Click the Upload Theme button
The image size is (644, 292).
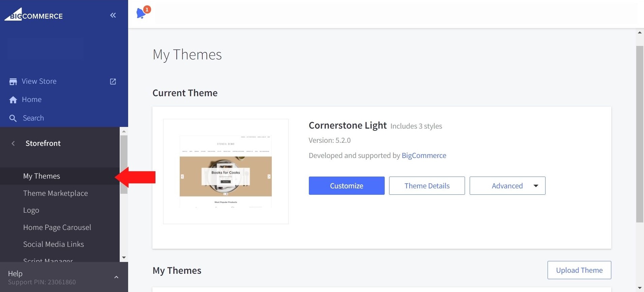579,270
